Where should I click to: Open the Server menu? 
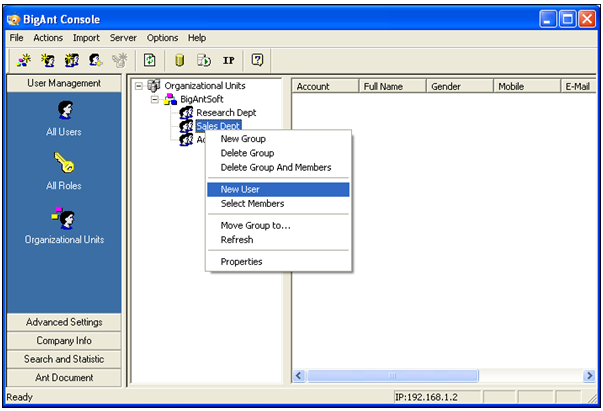[123, 38]
